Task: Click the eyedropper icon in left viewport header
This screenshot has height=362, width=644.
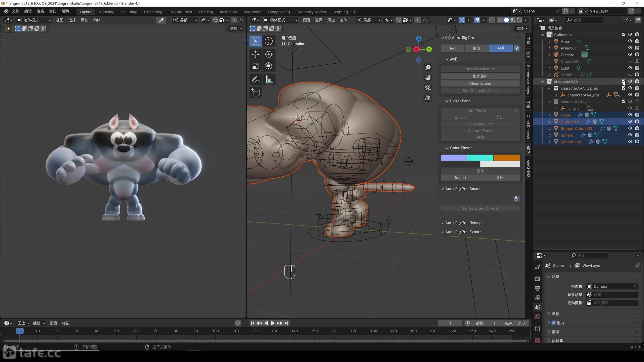Action: click(161, 20)
